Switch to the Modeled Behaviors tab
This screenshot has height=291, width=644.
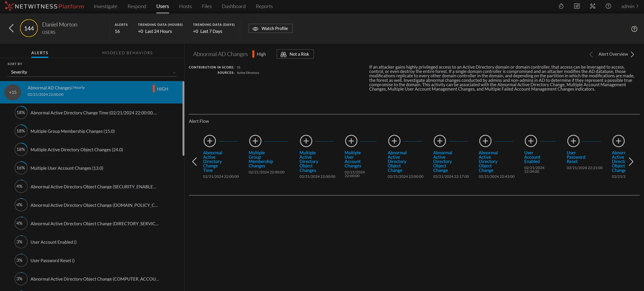(127, 53)
